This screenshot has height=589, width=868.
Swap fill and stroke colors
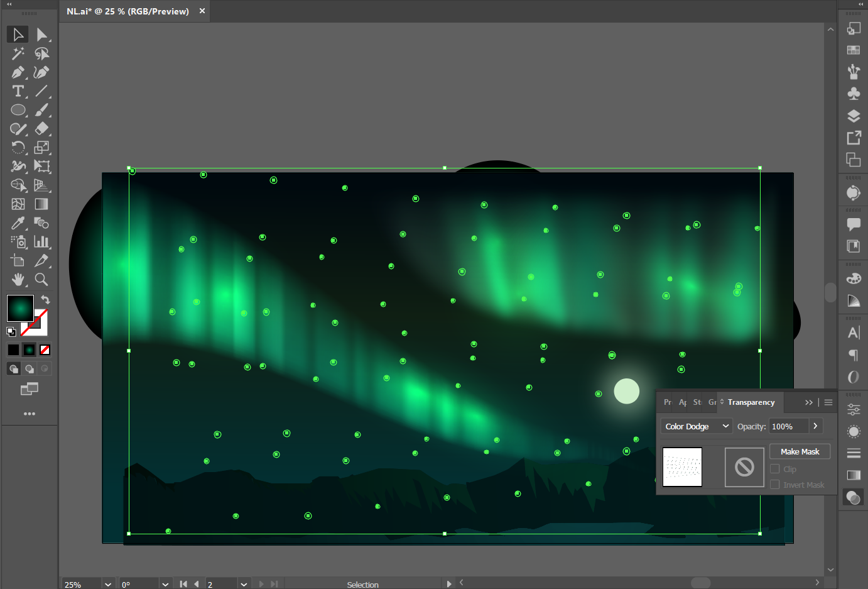[x=45, y=300]
